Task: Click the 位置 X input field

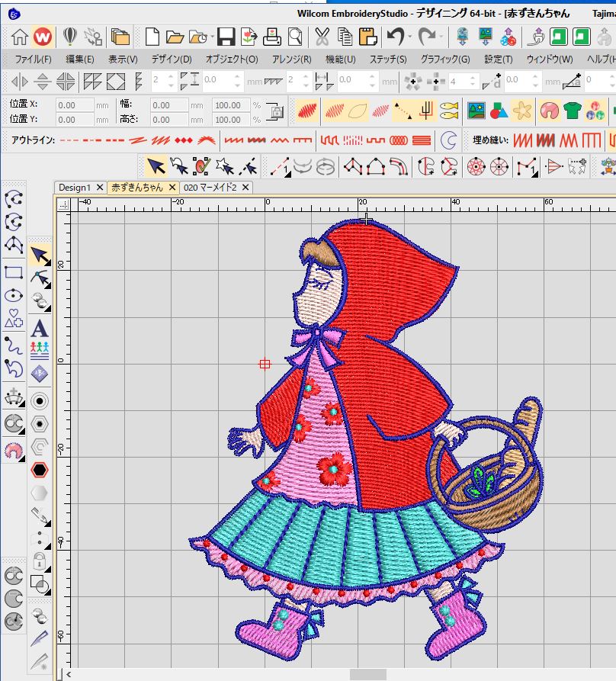Action: [74, 105]
